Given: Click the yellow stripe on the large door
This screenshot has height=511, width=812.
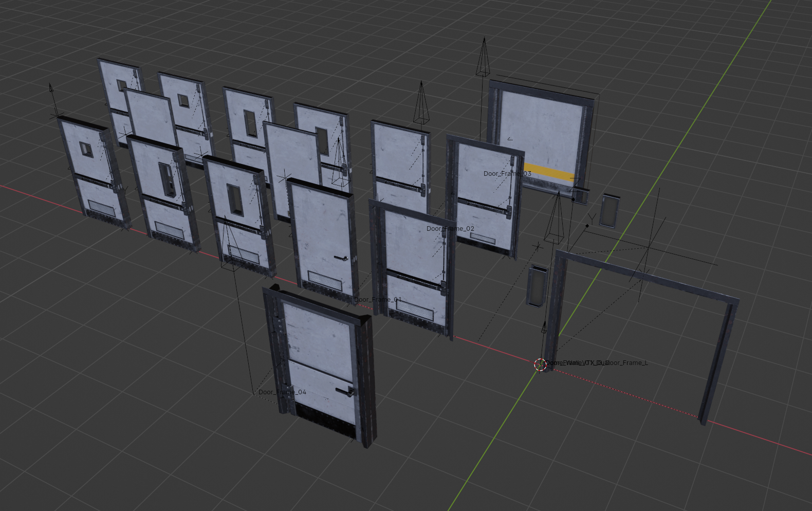Looking at the screenshot, I should 547,172.
